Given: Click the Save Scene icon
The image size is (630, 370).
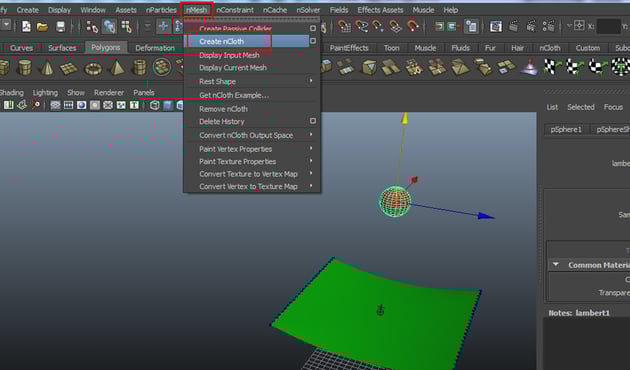Looking at the screenshot, I should point(60,27).
